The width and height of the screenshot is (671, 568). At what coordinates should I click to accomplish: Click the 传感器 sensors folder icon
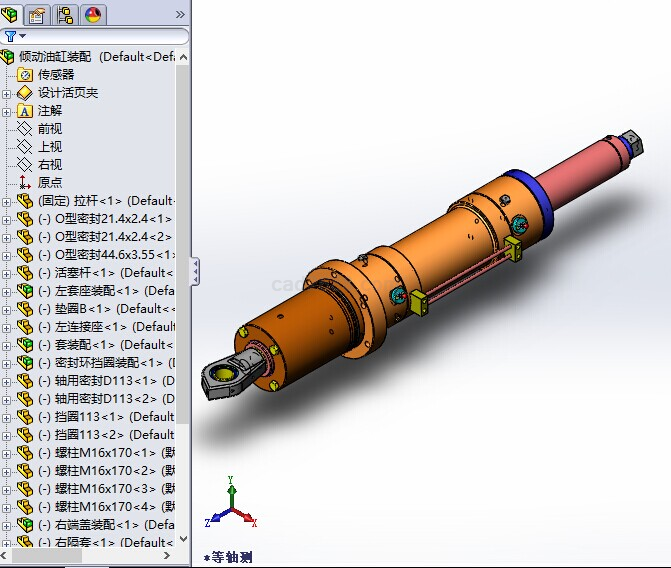(24, 75)
